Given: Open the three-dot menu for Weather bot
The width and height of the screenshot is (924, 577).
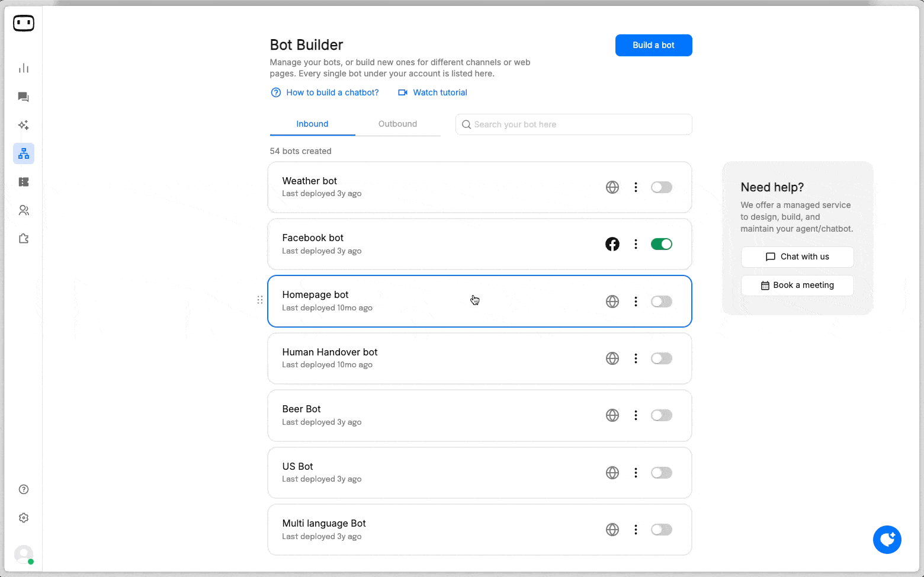Looking at the screenshot, I should tap(636, 187).
